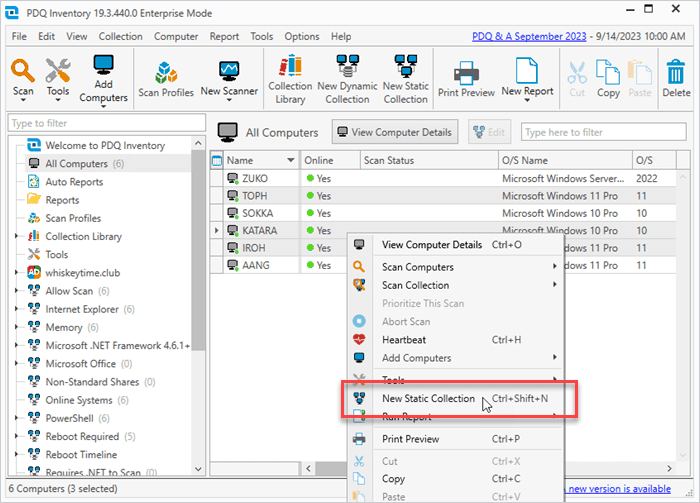Image resolution: width=700 pixels, height=503 pixels.
Task: Click the Edit collection button
Action: (x=489, y=132)
